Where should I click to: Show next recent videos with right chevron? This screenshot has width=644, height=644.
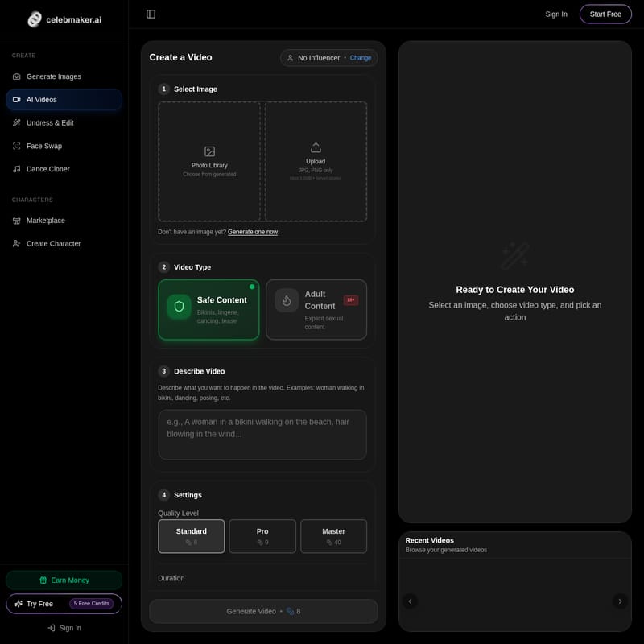619,601
